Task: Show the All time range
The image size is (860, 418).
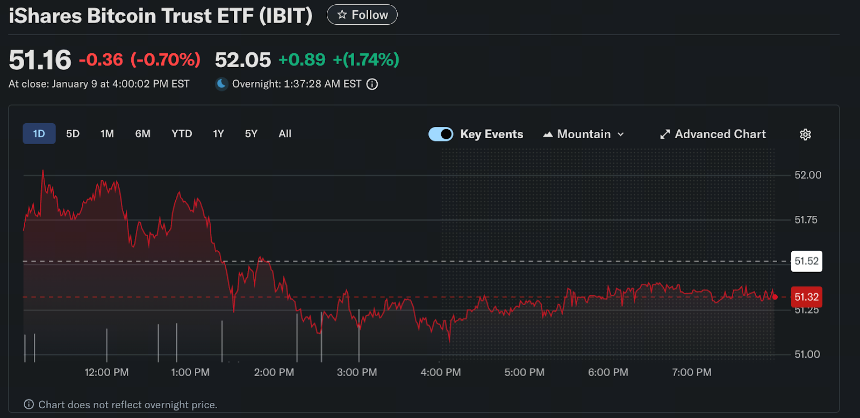Action: click(285, 133)
